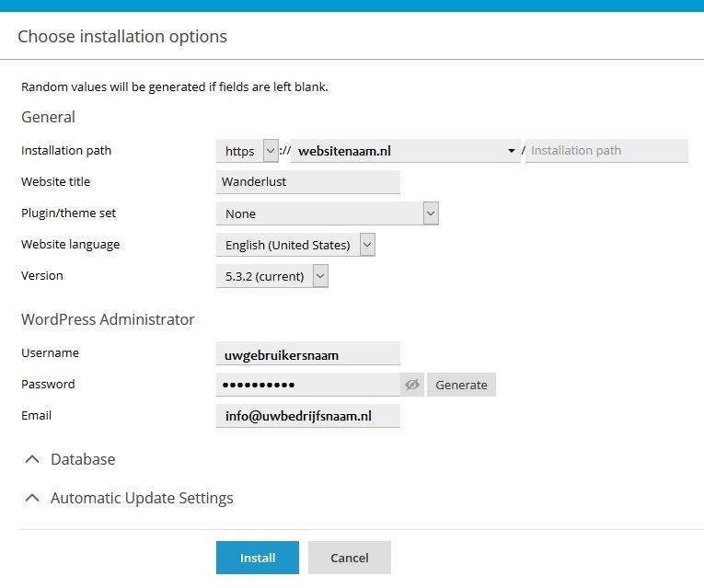Open the https protocol dropdown
This screenshot has width=704, height=588.
click(x=248, y=151)
